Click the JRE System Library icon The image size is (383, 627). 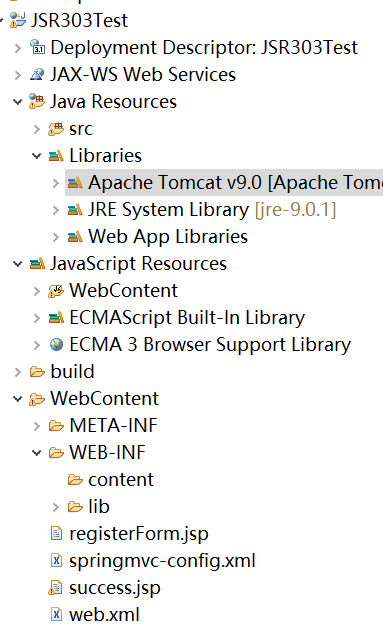75,210
